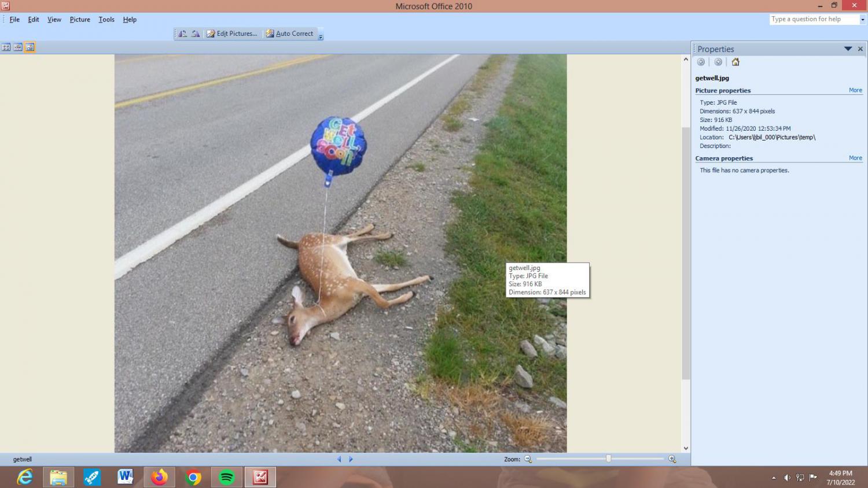Open Microsoft Word from the taskbar
868x488 pixels.
(x=126, y=477)
